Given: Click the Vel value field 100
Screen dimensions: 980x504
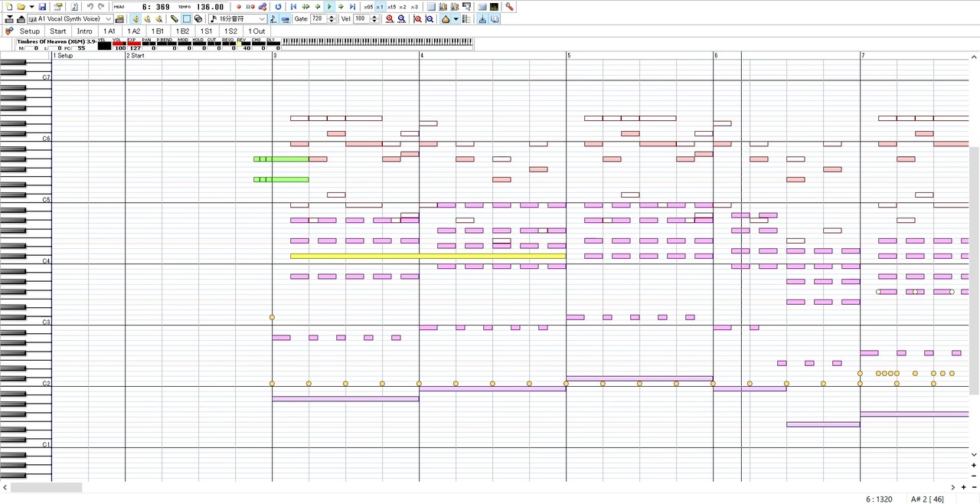Looking at the screenshot, I should tap(361, 19).
